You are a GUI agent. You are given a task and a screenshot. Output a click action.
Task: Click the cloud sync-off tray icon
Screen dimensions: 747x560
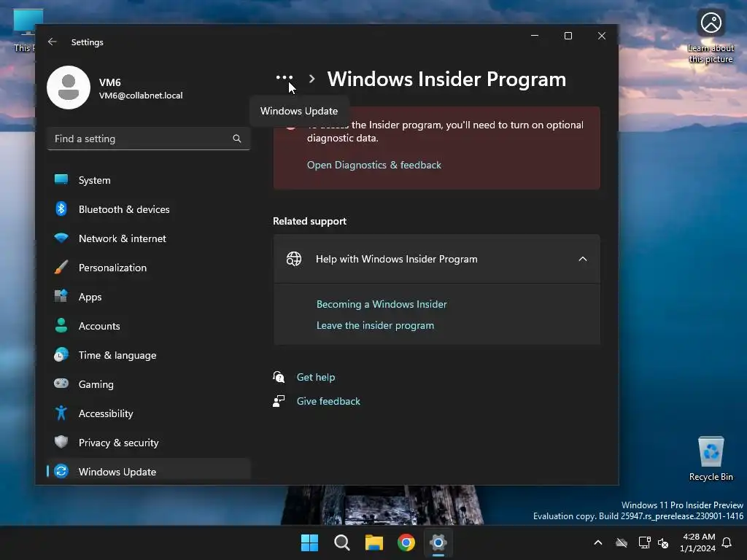point(622,542)
